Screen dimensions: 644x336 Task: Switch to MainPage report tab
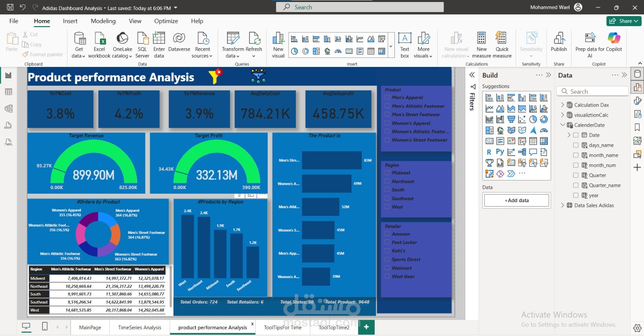click(90, 328)
